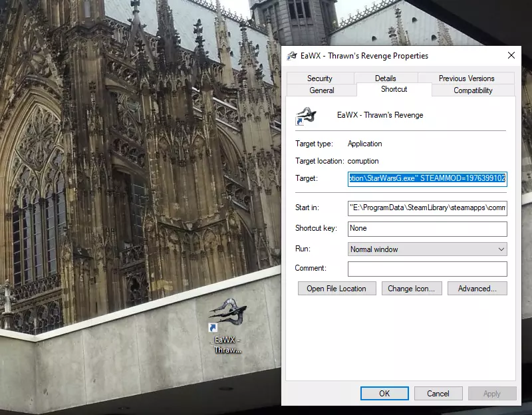Click the title bar shortcut icon
The width and height of the screenshot is (532, 415).
291,56
